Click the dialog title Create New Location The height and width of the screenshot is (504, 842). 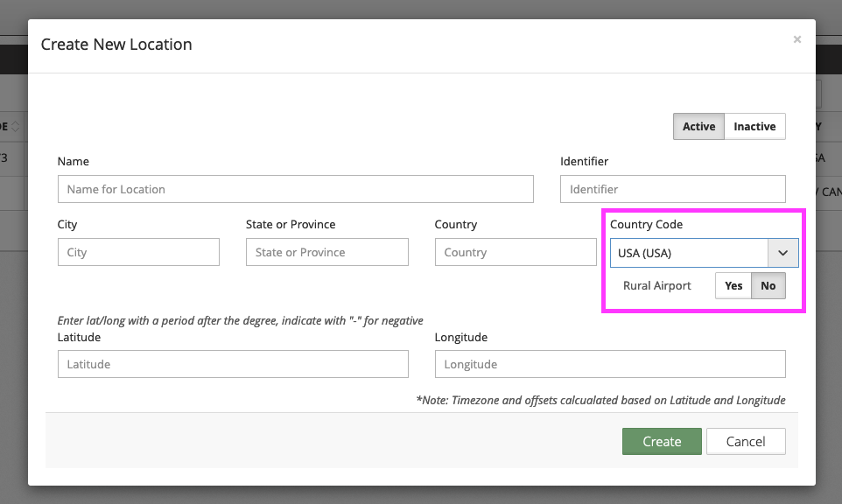tap(116, 44)
